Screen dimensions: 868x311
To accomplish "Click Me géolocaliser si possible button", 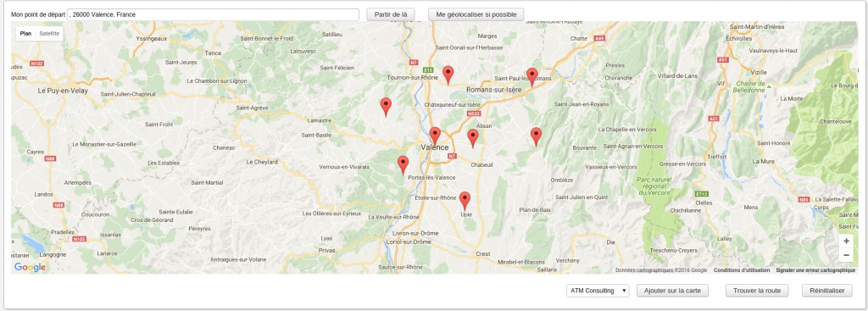I will point(476,14).
